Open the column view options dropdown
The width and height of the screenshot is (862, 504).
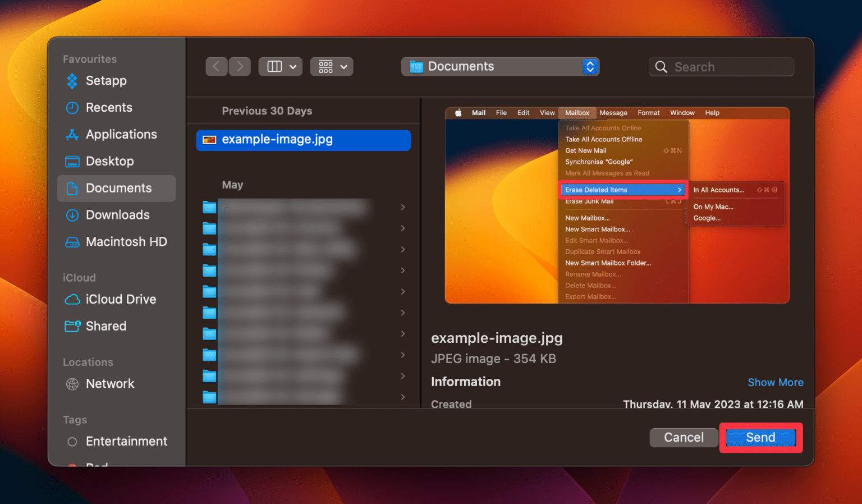(280, 66)
